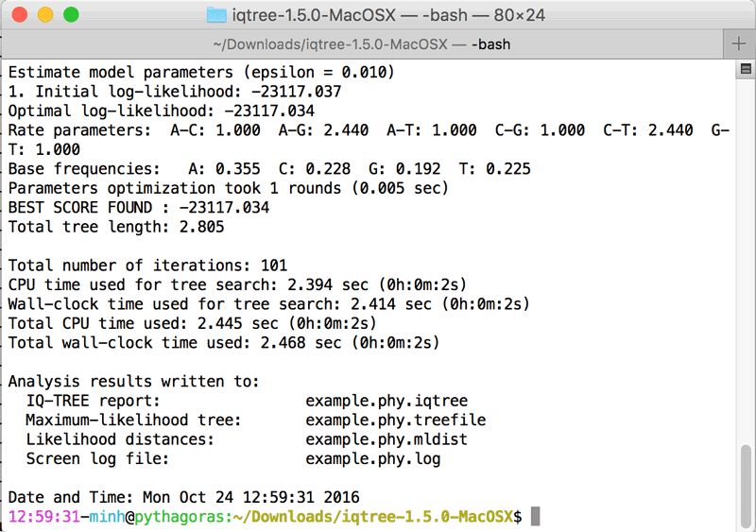Click the new tab plus button
This screenshot has width=756, height=532.
pos(739,43)
